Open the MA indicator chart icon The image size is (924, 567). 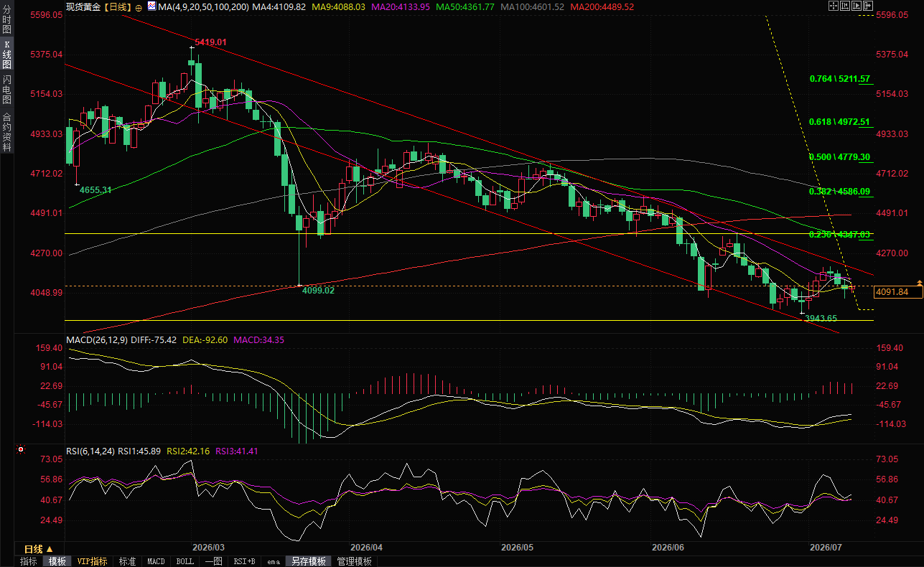[151, 6]
